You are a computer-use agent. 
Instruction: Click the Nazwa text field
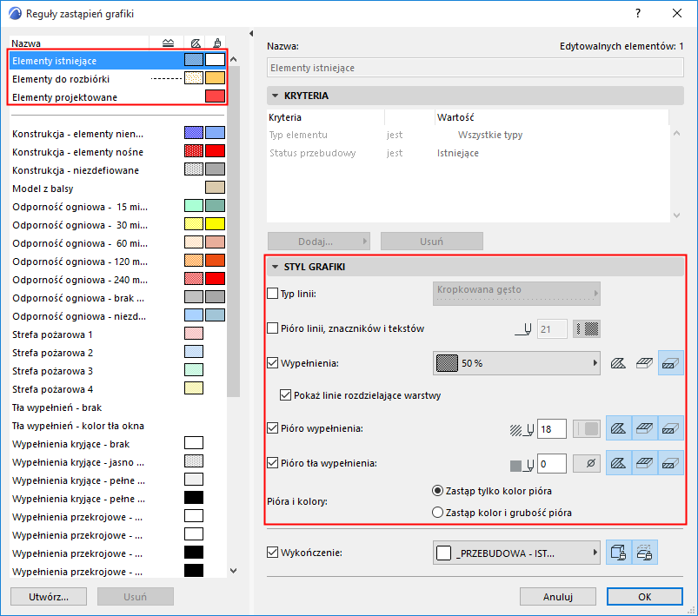point(475,68)
